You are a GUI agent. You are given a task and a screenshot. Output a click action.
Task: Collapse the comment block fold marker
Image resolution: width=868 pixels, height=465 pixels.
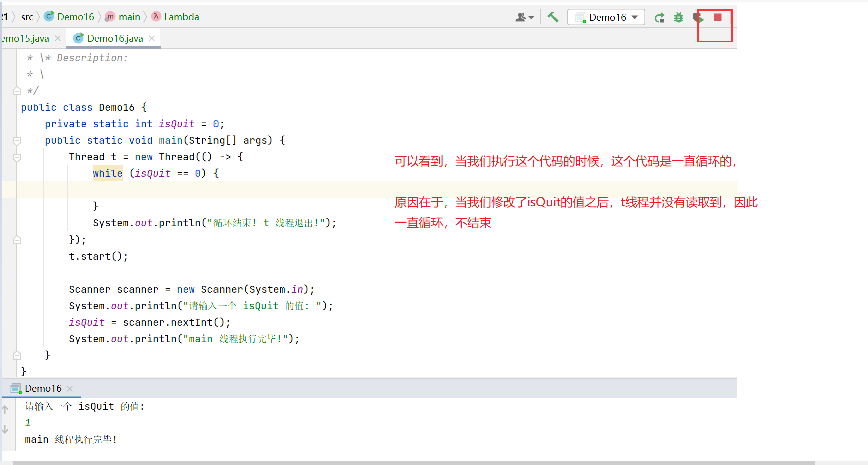(17, 91)
